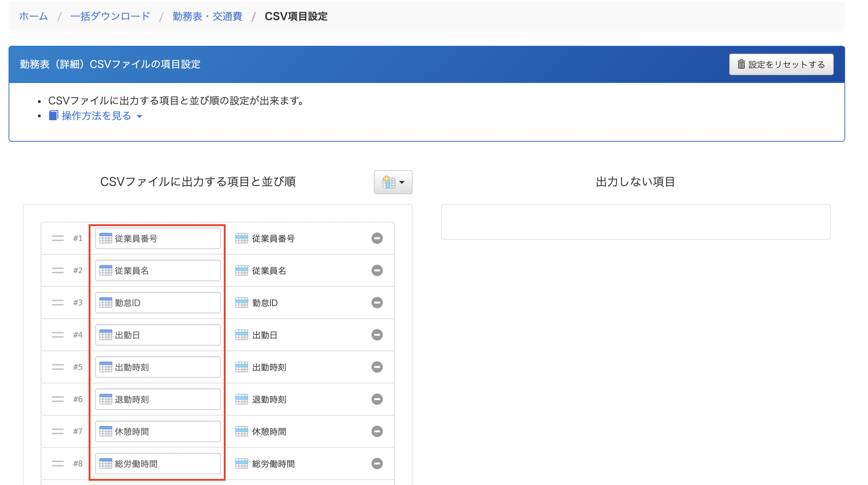Remove the 休憩時間 row via its minus icon

377,431
